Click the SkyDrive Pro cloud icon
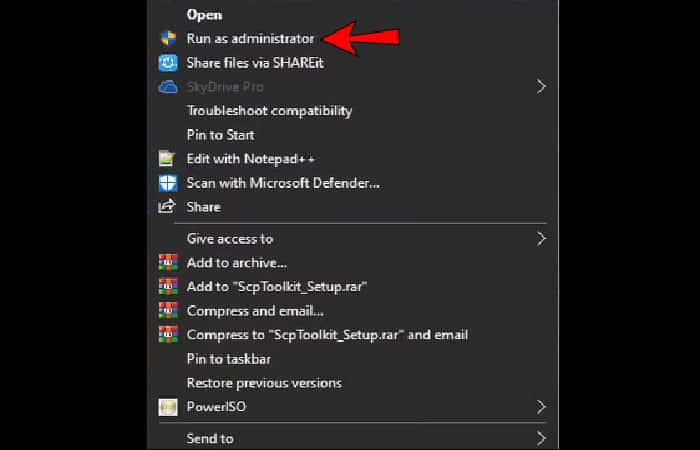 pos(168,87)
